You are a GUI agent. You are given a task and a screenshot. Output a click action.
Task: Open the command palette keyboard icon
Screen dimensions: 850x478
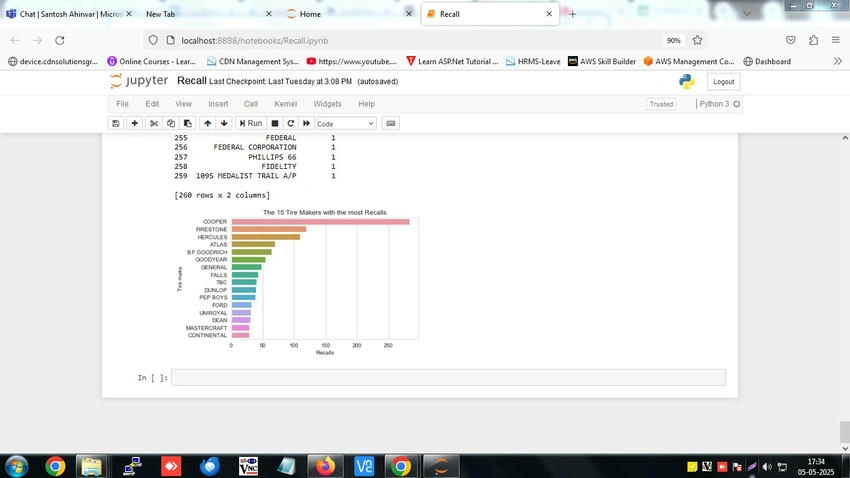coord(390,124)
